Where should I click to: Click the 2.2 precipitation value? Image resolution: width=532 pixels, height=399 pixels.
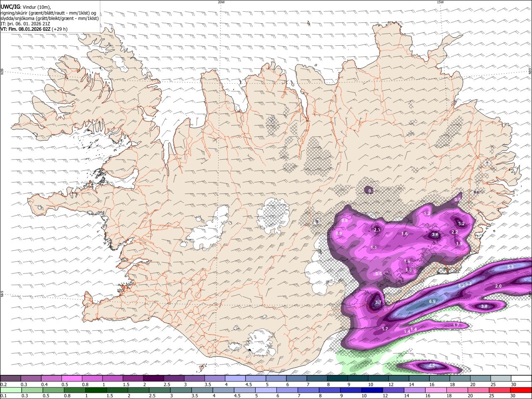(454, 232)
